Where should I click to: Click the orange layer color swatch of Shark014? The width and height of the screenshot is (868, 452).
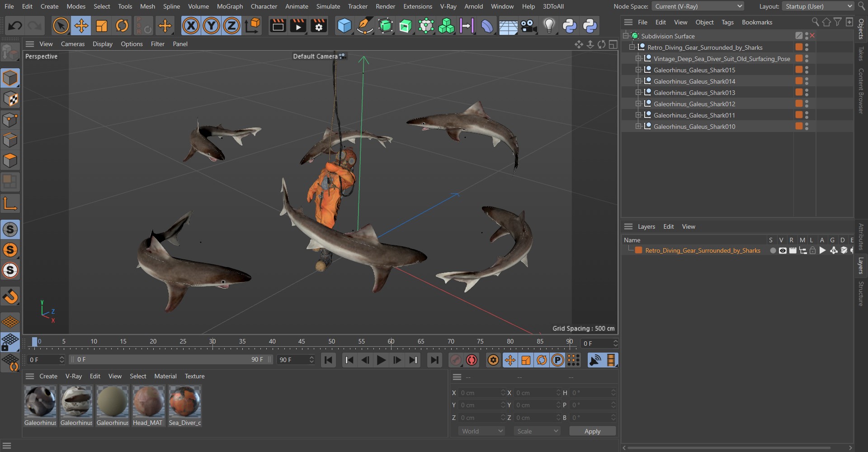click(799, 81)
